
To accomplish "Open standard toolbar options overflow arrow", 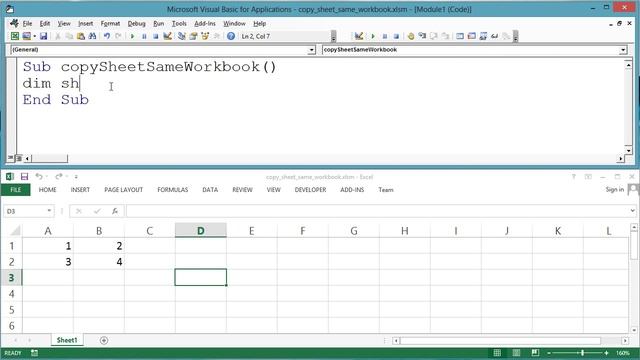I will point(333,37).
